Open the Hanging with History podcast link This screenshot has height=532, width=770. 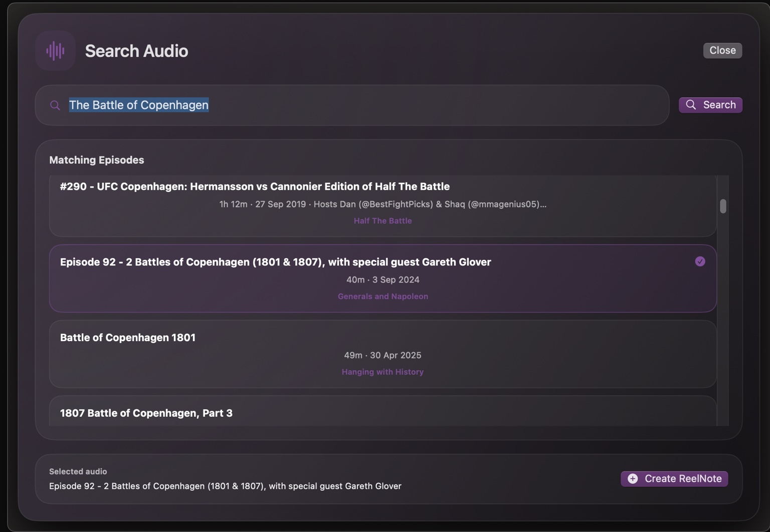[383, 372]
